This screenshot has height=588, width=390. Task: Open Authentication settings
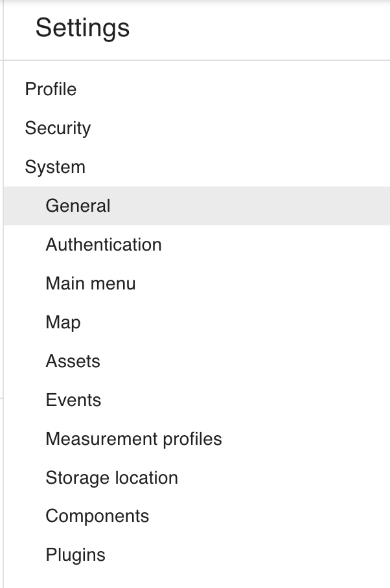point(104,245)
